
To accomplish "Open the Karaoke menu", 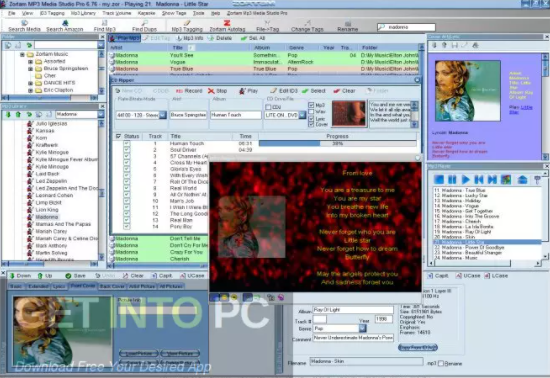I will [x=146, y=13].
